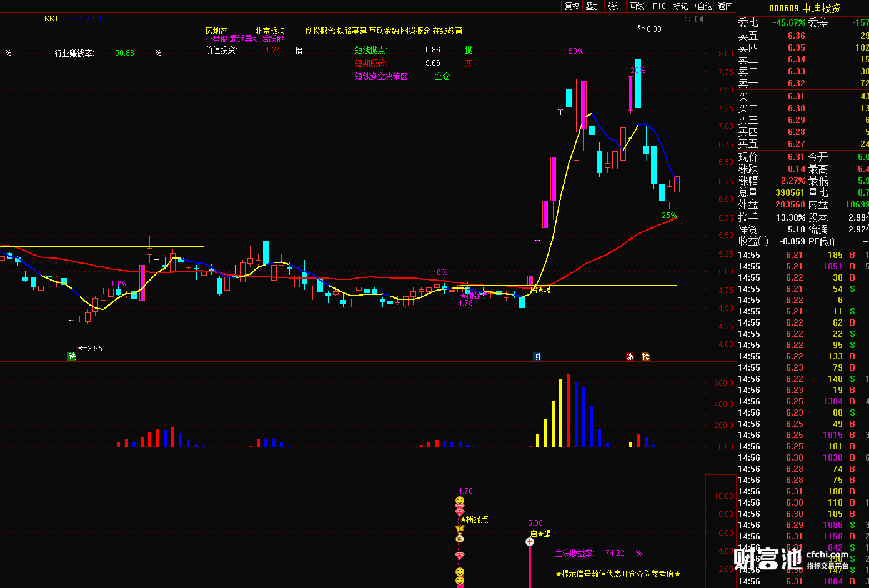Screen dimensions: 869x588
Task: Click the red 涨 marker below the chart
Action: tap(630, 357)
